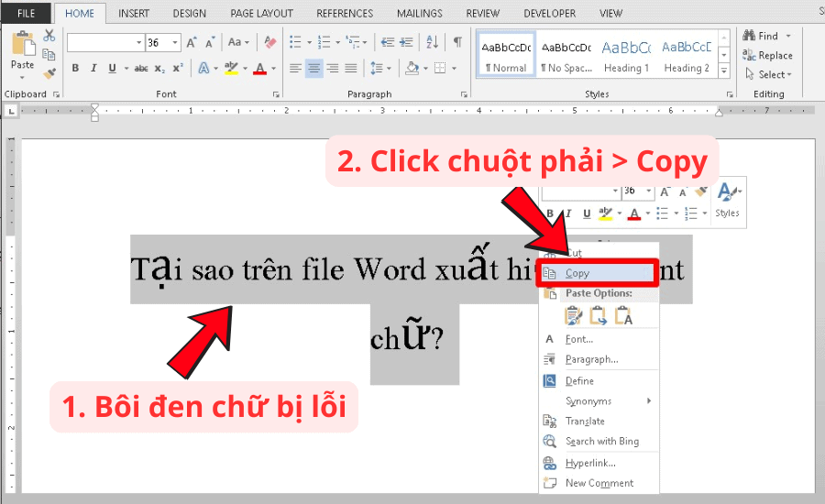This screenshot has height=504, width=825.
Task: Open the font size dropdown in the ribbon
Action: (177, 43)
